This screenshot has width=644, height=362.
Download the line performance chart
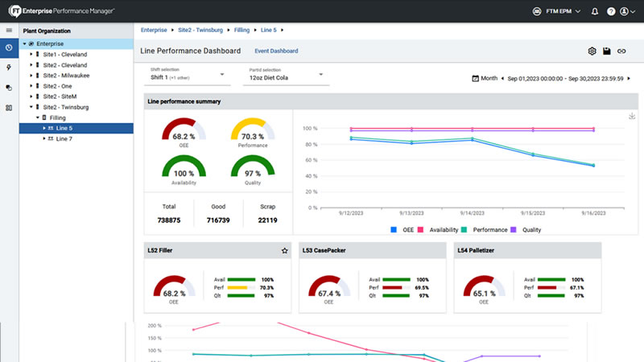tap(631, 117)
